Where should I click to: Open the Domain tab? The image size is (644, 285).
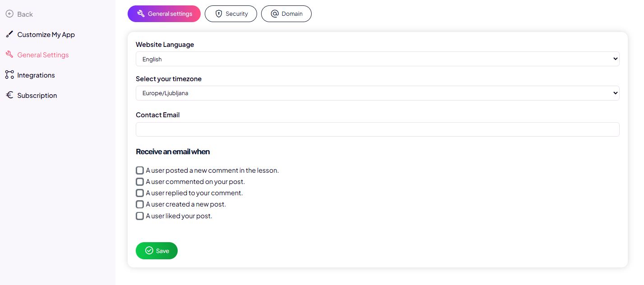tap(286, 14)
